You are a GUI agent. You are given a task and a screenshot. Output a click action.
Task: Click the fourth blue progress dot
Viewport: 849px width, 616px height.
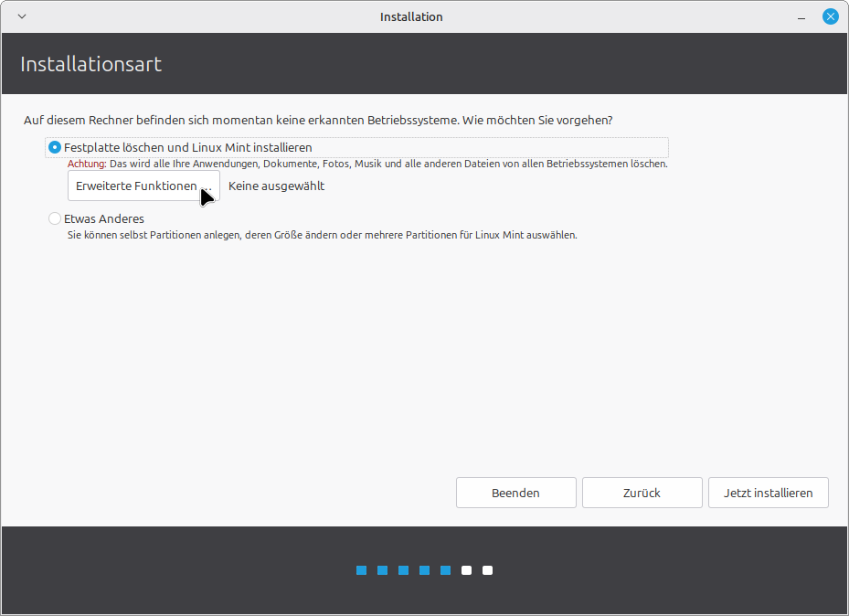click(424, 570)
